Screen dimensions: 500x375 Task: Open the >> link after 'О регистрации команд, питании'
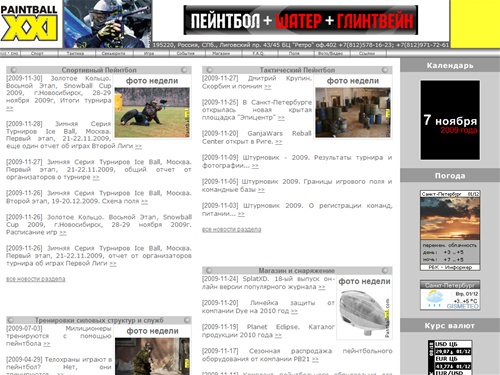(241, 214)
